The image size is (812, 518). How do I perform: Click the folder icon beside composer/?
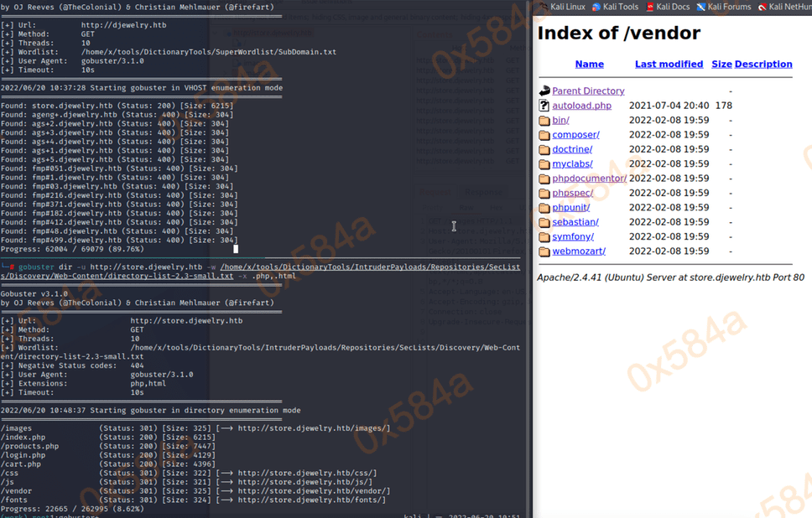tap(544, 135)
